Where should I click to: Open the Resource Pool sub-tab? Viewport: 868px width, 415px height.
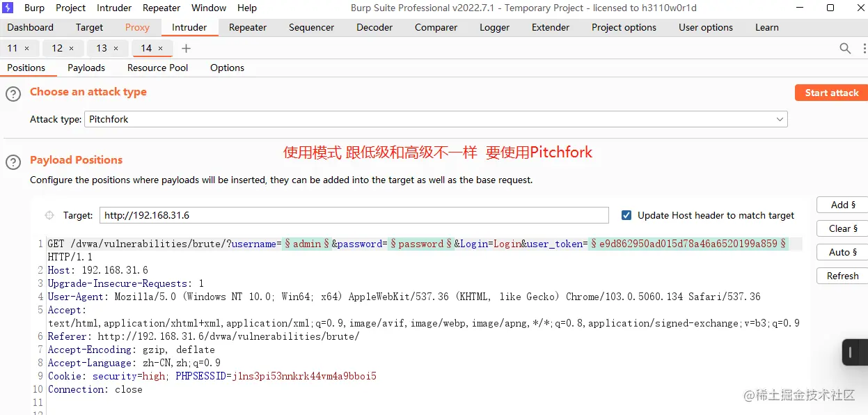pos(157,68)
